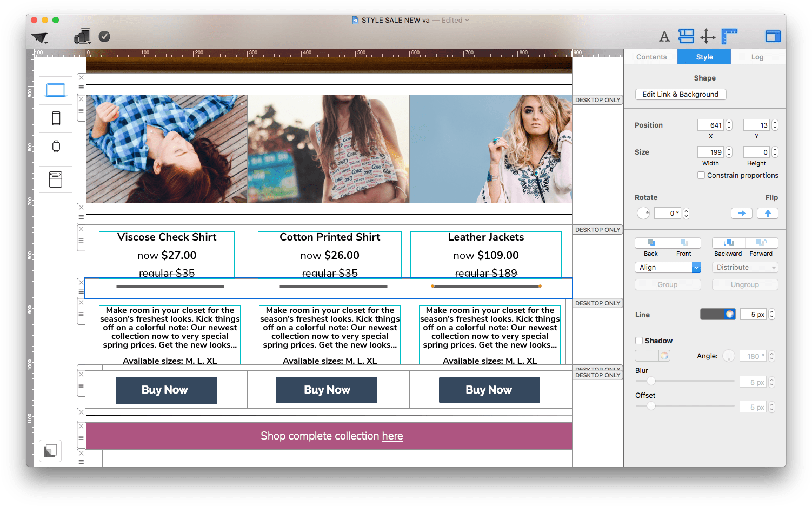The image size is (812, 506).
Task: Open the Distribute dropdown
Action: [x=745, y=267]
